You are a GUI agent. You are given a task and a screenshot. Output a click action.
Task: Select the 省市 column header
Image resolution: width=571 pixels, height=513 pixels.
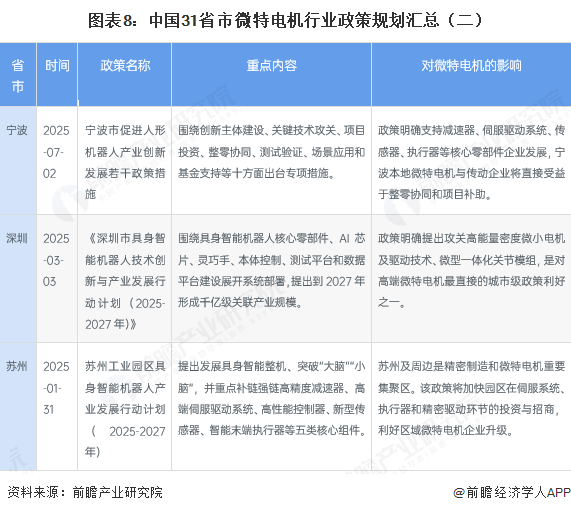pos(18,76)
